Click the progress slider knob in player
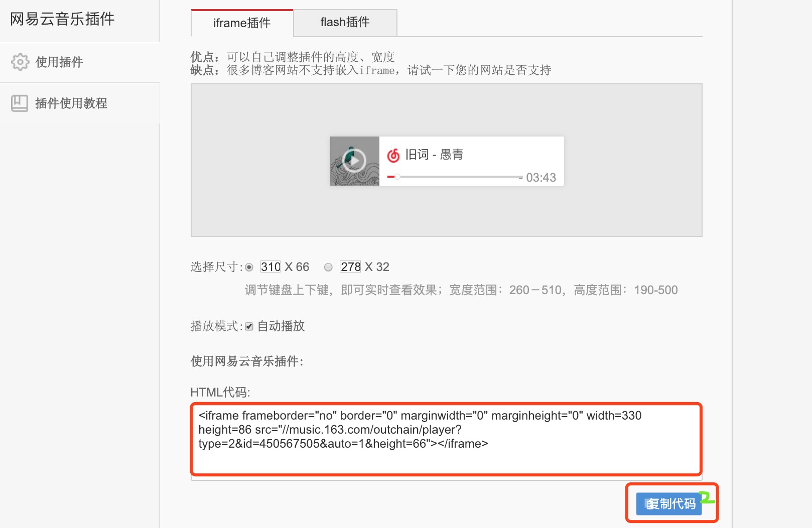 (x=397, y=177)
